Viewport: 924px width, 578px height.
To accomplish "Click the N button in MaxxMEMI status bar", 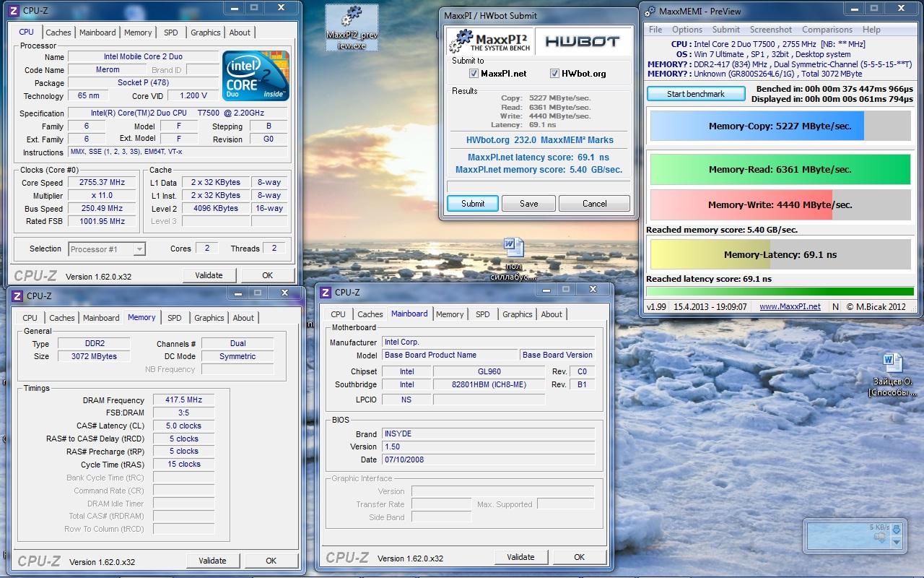I will (x=835, y=306).
